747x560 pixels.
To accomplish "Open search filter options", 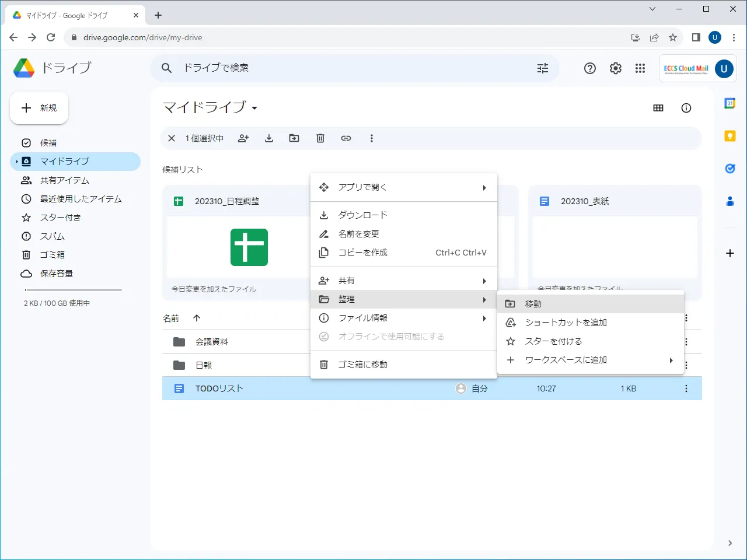I will 543,68.
